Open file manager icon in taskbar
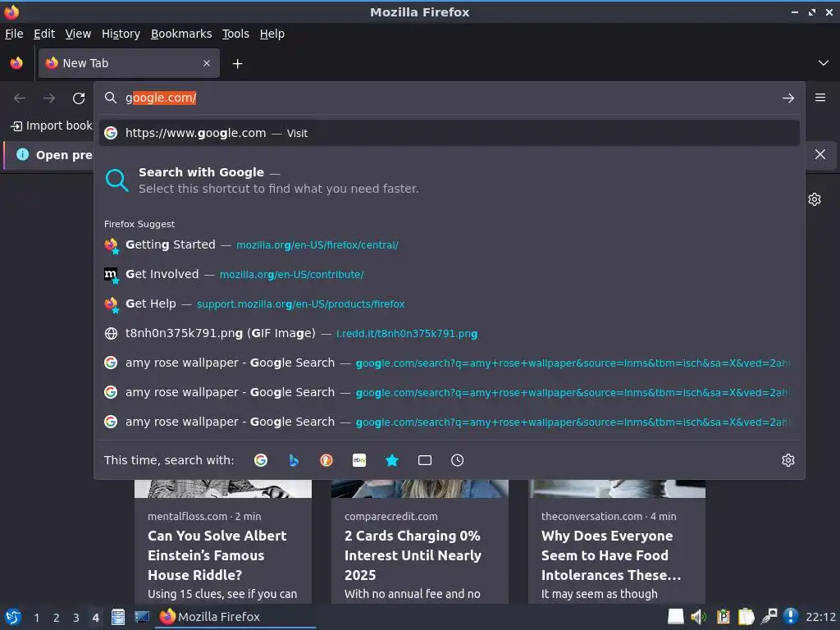Viewport: 840px width, 630px height. tap(118, 617)
